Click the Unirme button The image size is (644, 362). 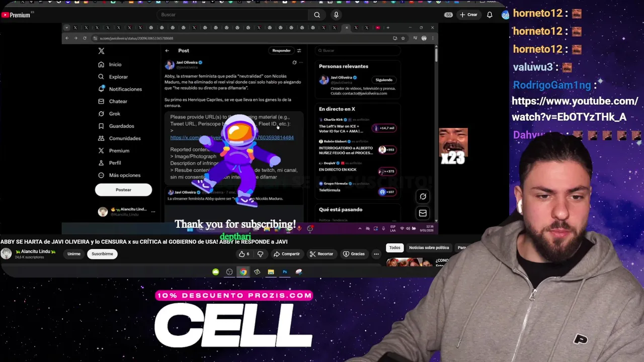[x=74, y=254]
